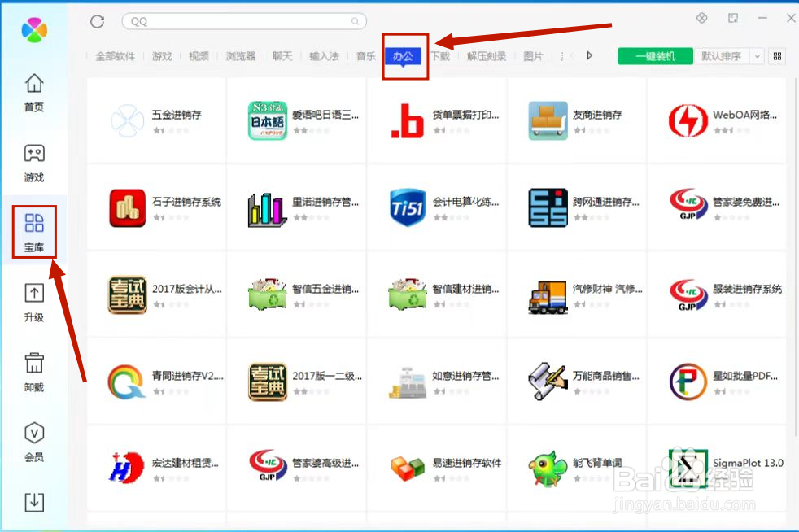Select the 全部软件 category tab
The height and width of the screenshot is (532, 799).
[116, 56]
